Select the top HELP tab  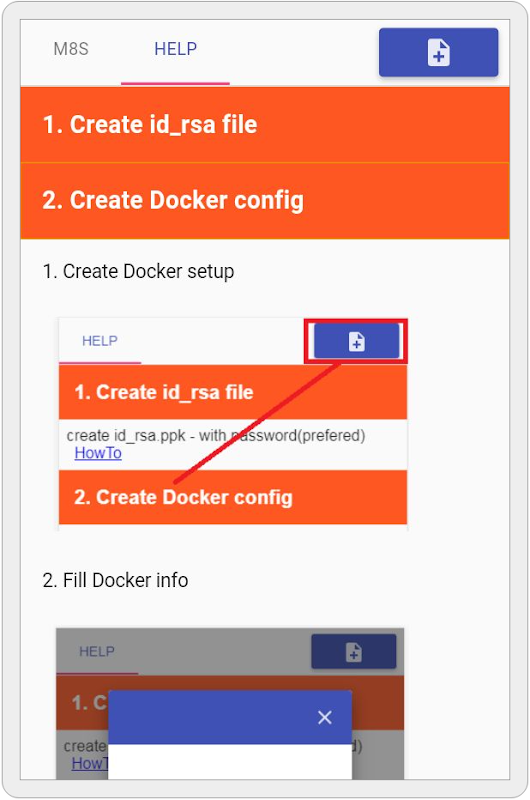click(x=175, y=49)
